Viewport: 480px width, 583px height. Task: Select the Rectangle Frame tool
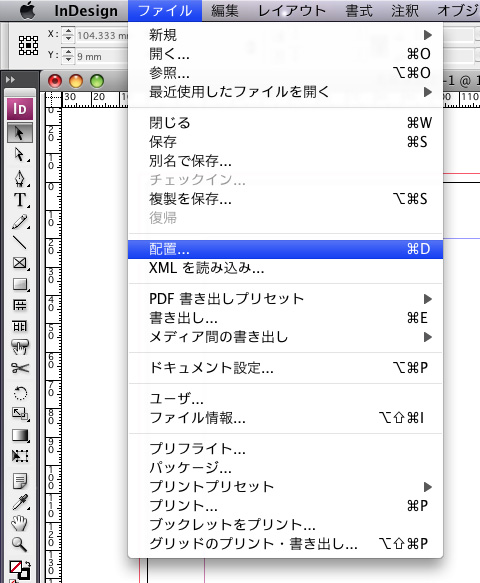pos(20,263)
